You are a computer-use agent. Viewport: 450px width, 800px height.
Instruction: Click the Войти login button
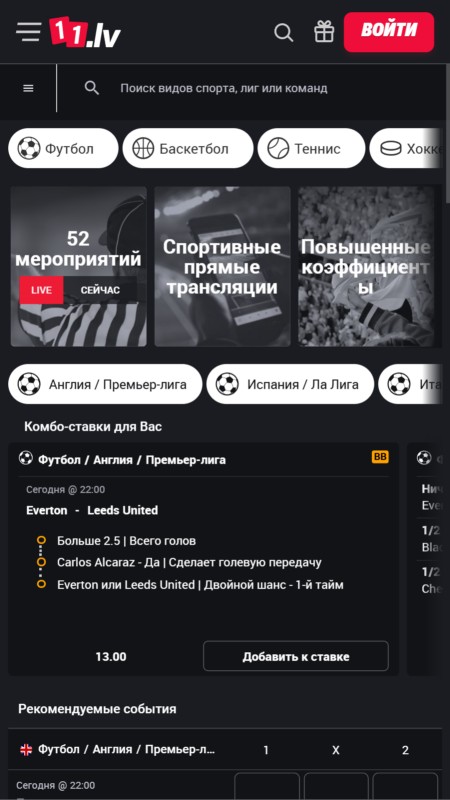389,32
